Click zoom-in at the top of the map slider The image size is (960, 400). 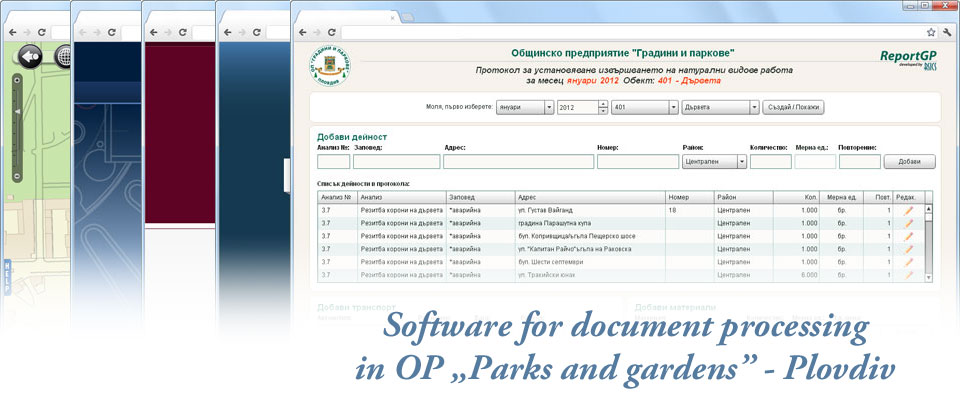[x=17, y=80]
